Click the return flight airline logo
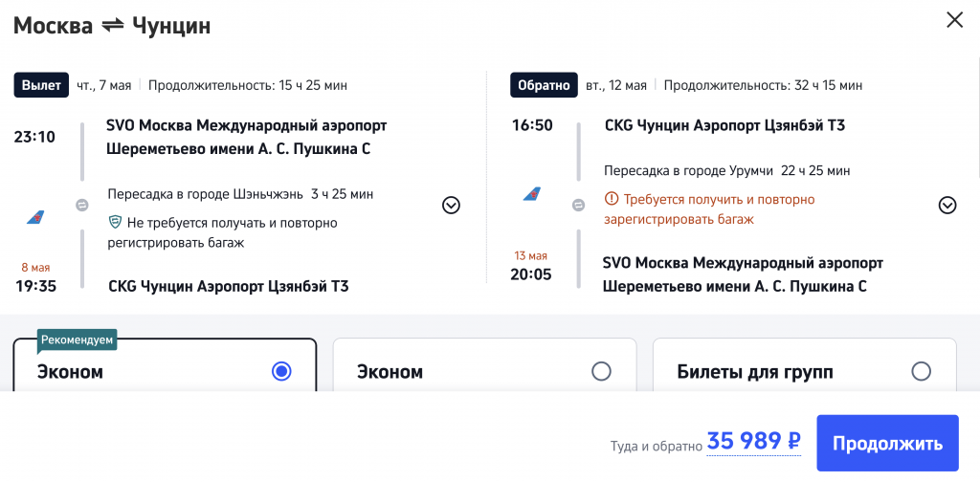Screen dimensions: 980x482 532,195
